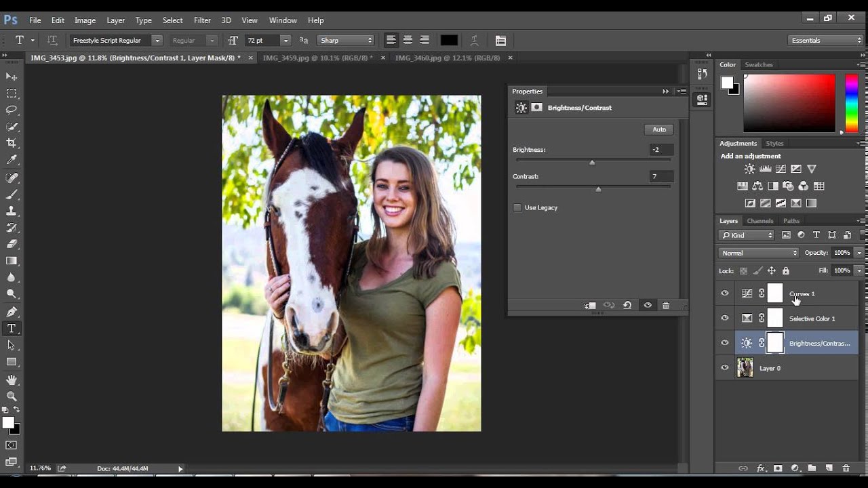Click the Auto button
The width and height of the screenshot is (868, 488).
[659, 129]
